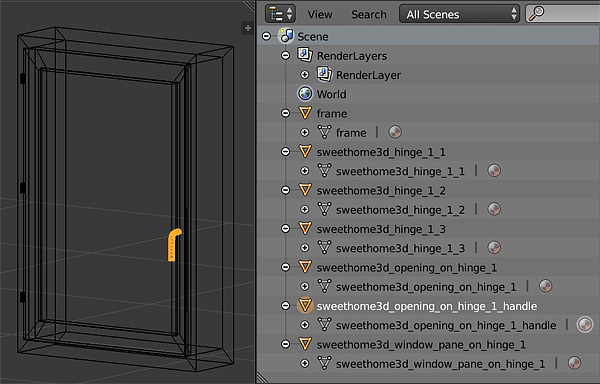Collapse the sweethome3d_hinge_1_1 object node

click(x=285, y=152)
